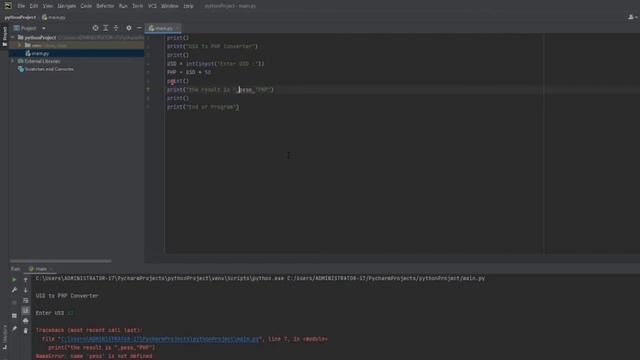This screenshot has height=360, width=640.
Task: Click main.py breadcrumb in navigation bar
Action: [x=53, y=17]
